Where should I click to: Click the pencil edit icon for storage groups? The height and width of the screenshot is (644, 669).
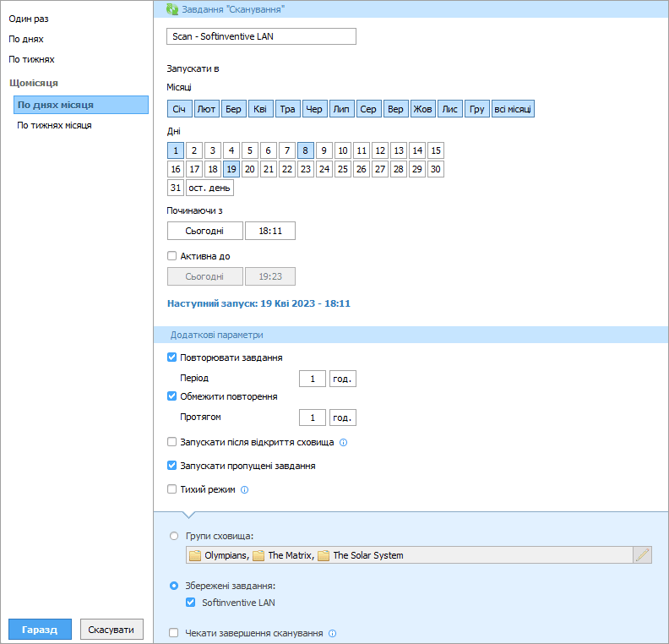click(643, 555)
